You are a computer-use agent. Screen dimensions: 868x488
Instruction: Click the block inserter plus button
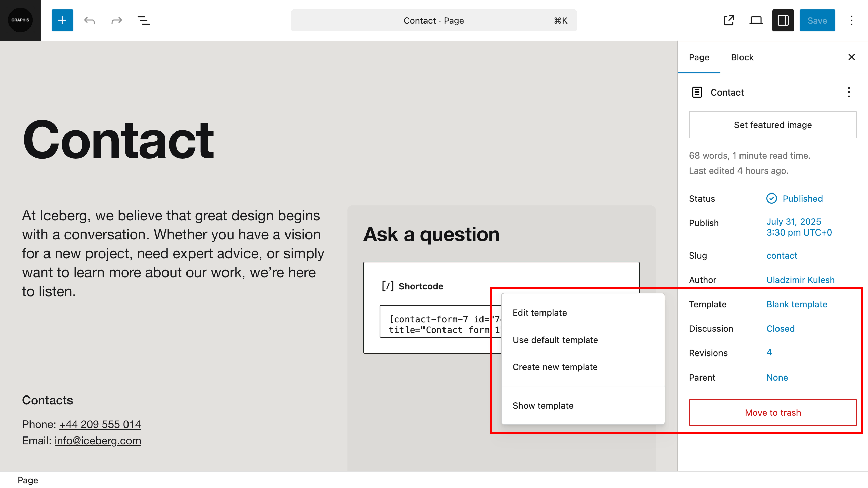click(62, 20)
